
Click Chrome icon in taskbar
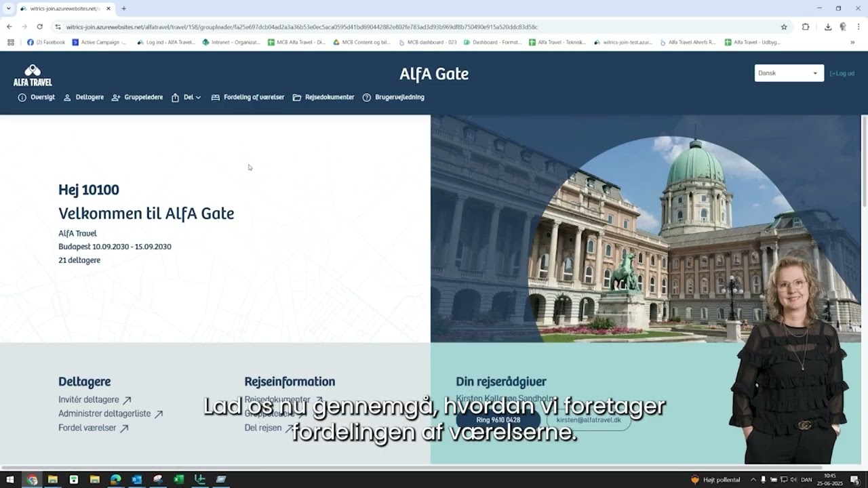pyautogui.click(x=32, y=480)
